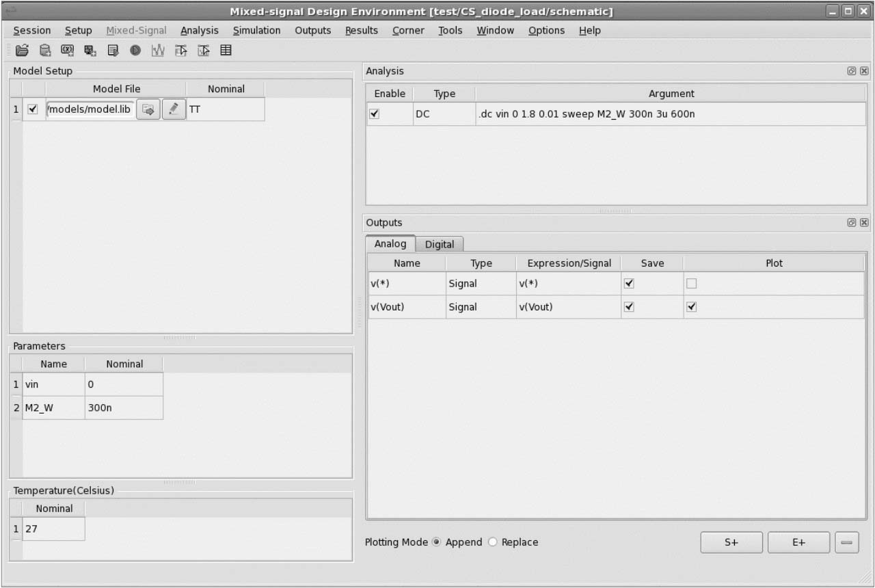Switch to the Digital outputs tab
The height and width of the screenshot is (588, 875).
440,244
